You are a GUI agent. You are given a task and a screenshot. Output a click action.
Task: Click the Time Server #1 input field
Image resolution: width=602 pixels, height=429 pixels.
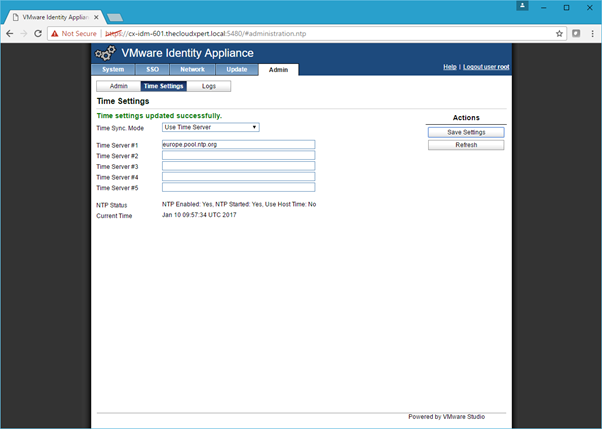(x=238, y=145)
